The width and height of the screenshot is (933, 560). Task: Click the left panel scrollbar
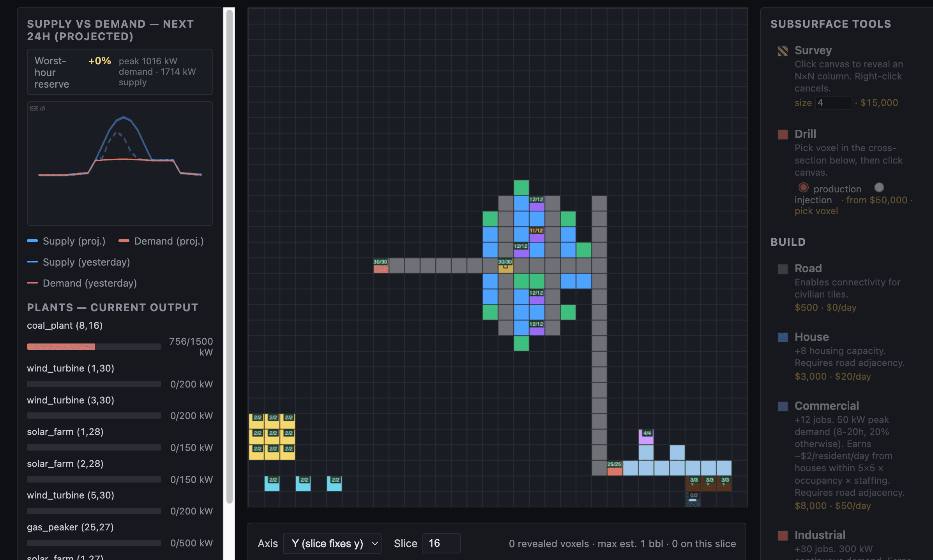point(230,257)
